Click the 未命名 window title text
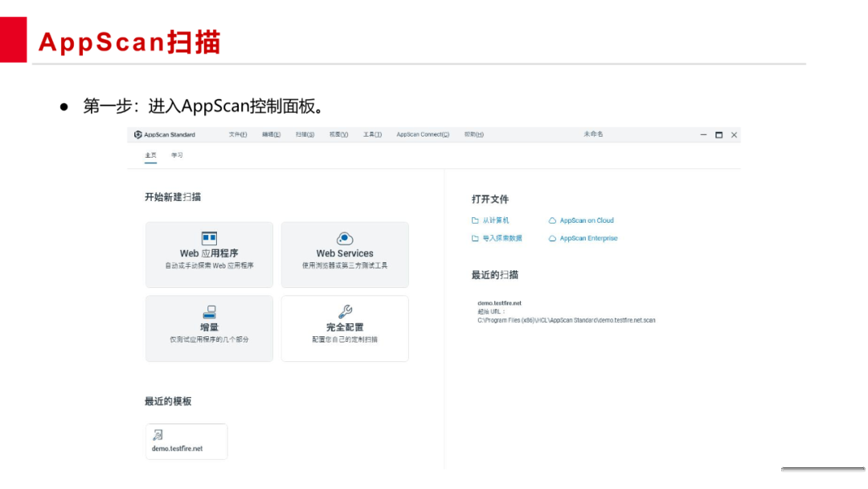The height and width of the screenshot is (489, 868). coord(593,134)
